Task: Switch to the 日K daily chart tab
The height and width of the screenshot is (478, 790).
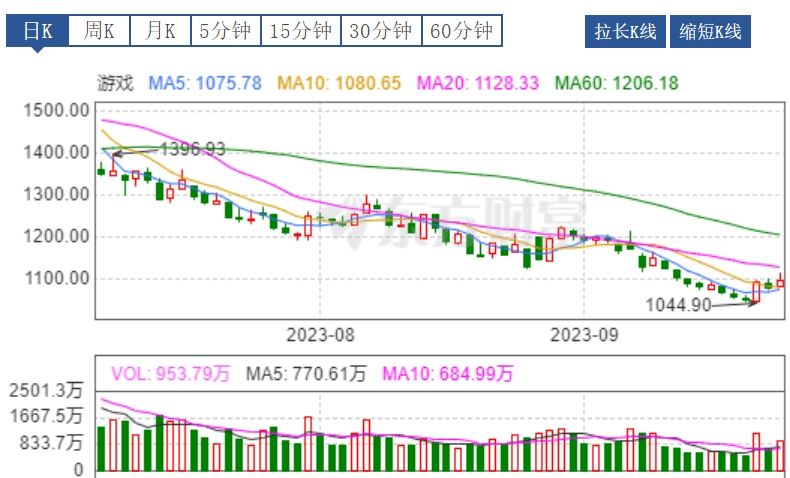Action: point(37,31)
